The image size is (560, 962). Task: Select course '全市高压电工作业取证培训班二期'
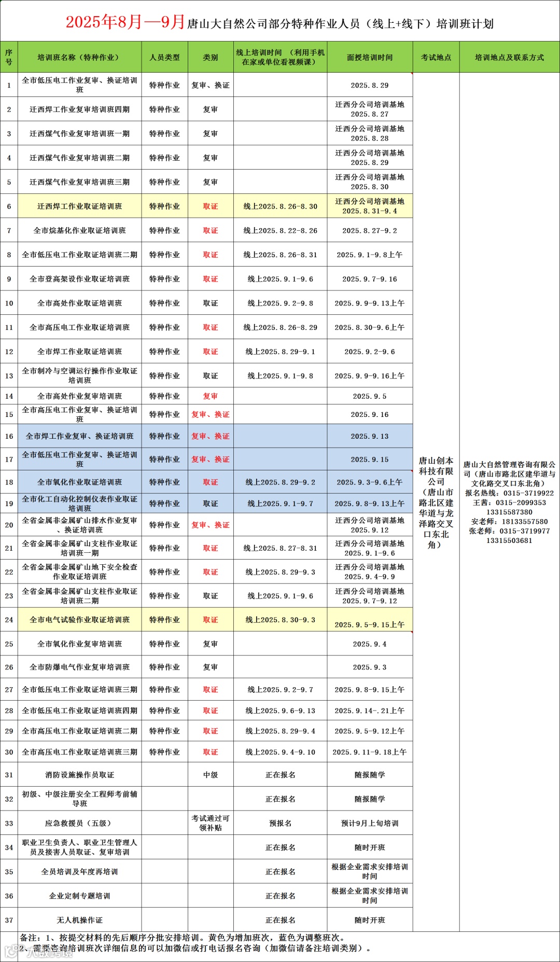click(79, 731)
